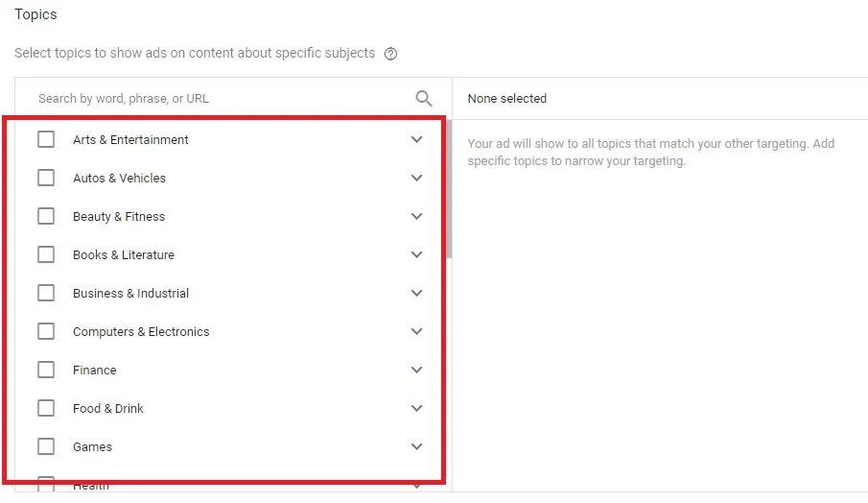The height and width of the screenshot is (503, 868).
Task: Click the Business & Industrial label
Action: (x=130, y=293)
